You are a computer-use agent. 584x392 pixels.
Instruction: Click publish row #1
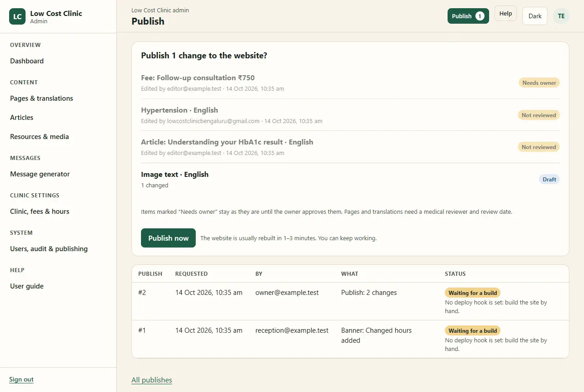pos(350,339)
